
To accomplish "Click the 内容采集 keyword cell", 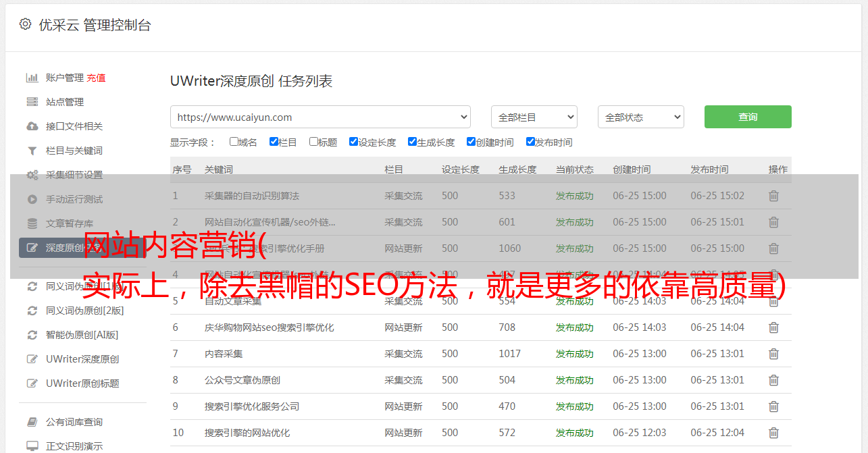I will coord(224,354).
